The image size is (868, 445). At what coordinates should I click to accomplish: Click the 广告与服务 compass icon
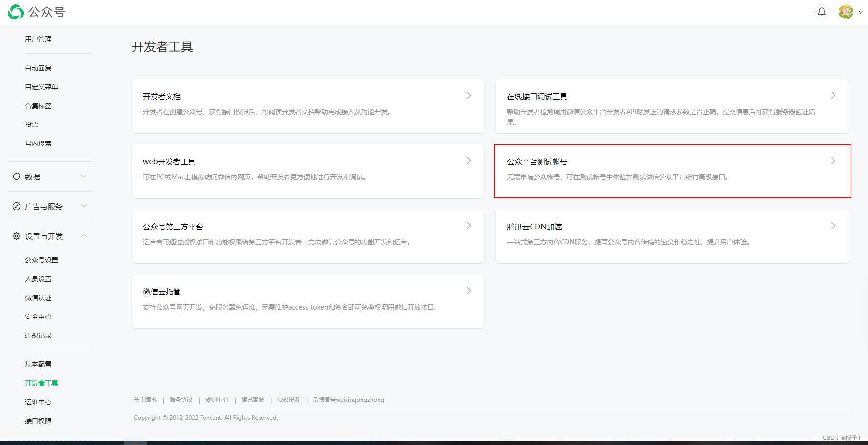[17, 206]
